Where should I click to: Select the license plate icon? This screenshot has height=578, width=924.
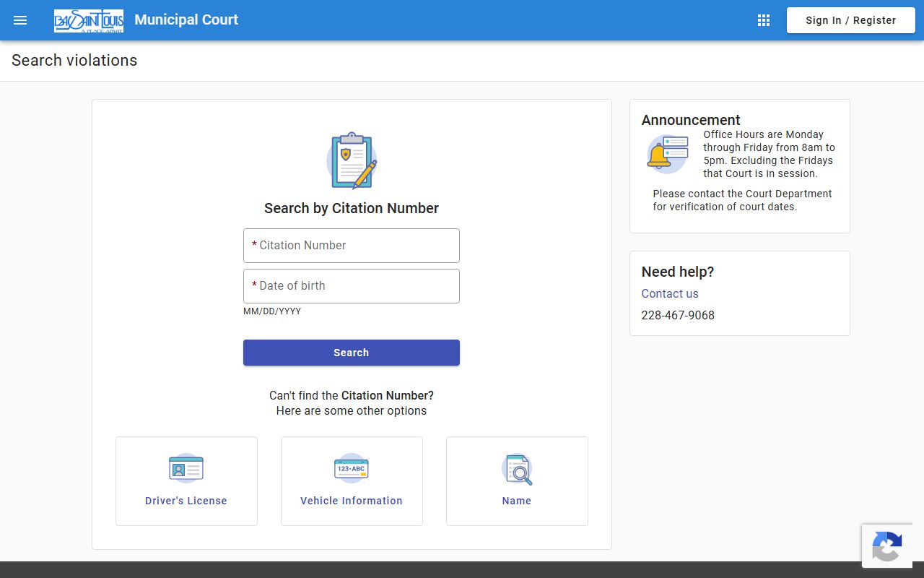tap(352, 469)
